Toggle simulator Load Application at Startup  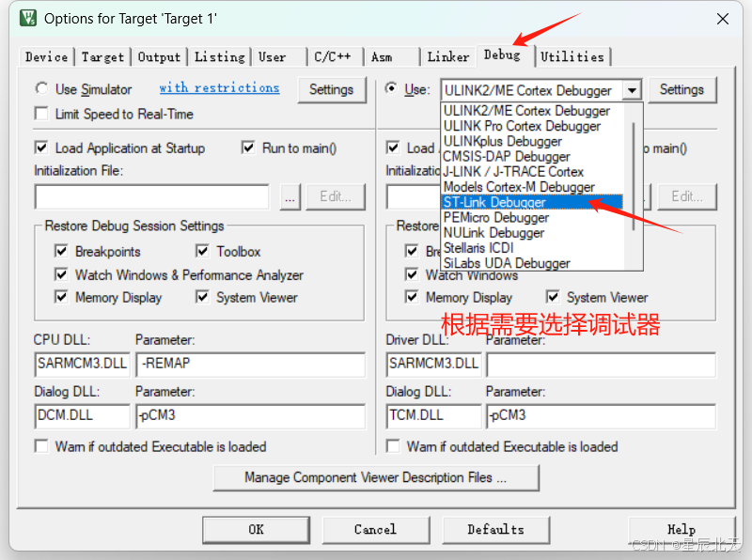tap(41, 148)
